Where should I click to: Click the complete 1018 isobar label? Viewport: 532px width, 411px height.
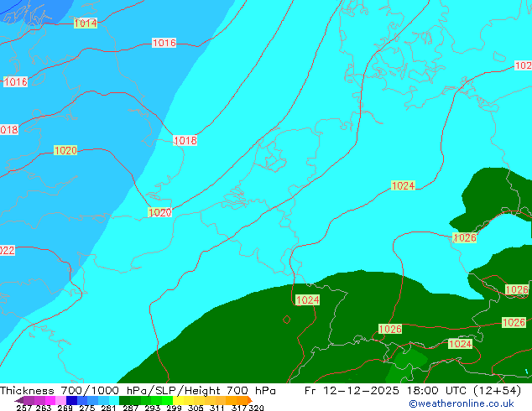tap(185, 140)
